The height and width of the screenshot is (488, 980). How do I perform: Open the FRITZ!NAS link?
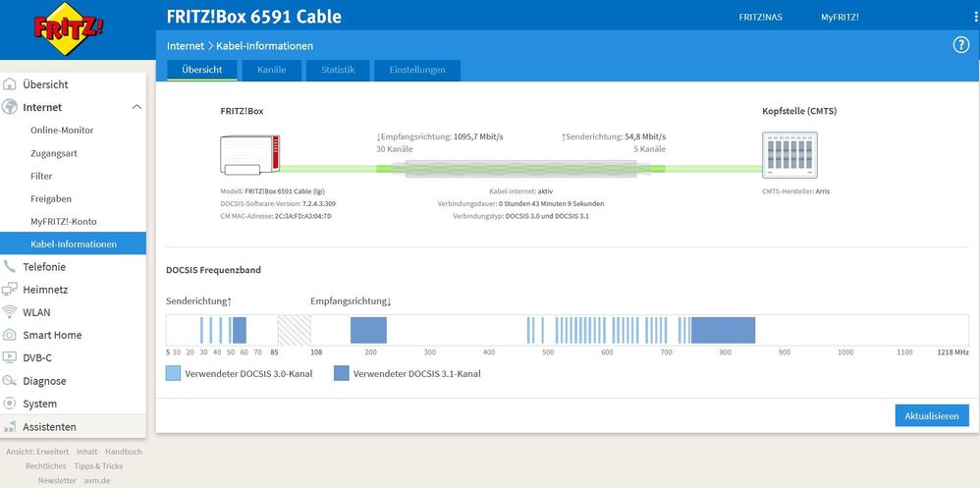pos(760,17)
